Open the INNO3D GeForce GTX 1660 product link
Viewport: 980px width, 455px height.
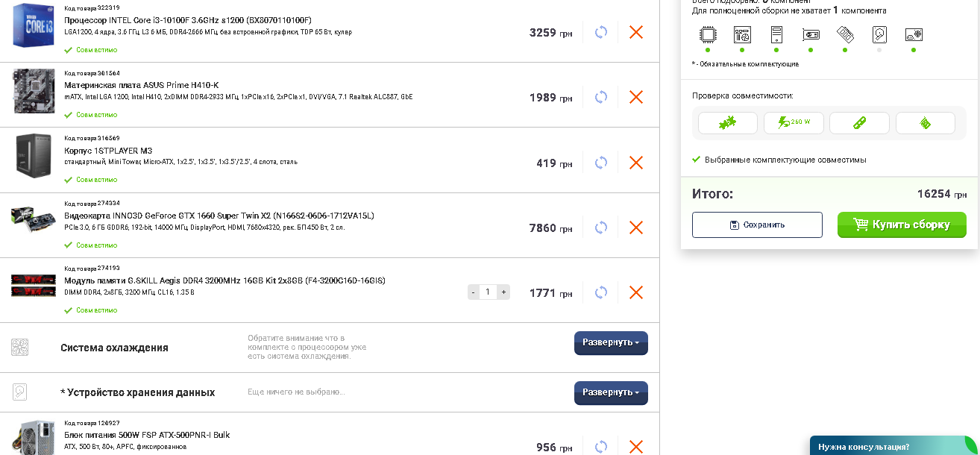pos(219,216)
